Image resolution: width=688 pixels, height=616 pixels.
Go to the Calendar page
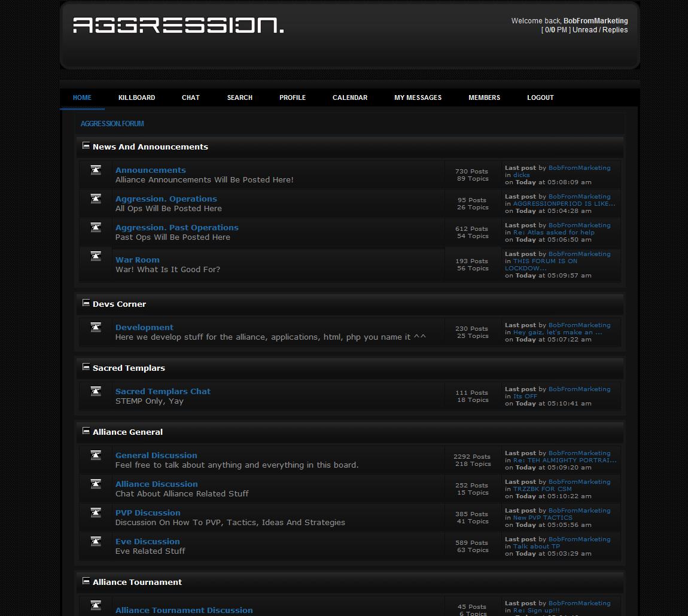coord(350,97)
